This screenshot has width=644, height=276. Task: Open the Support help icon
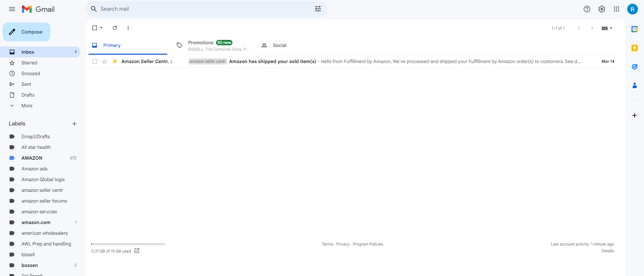coord(587,9)
